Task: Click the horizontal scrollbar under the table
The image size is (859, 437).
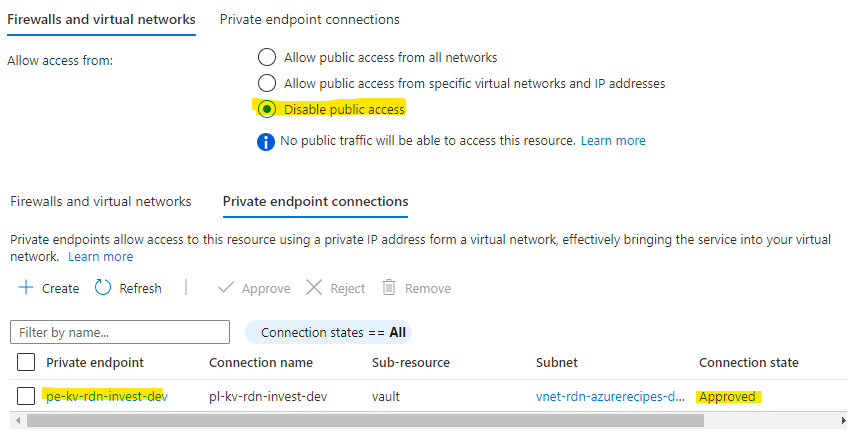Action: (360, 421)
